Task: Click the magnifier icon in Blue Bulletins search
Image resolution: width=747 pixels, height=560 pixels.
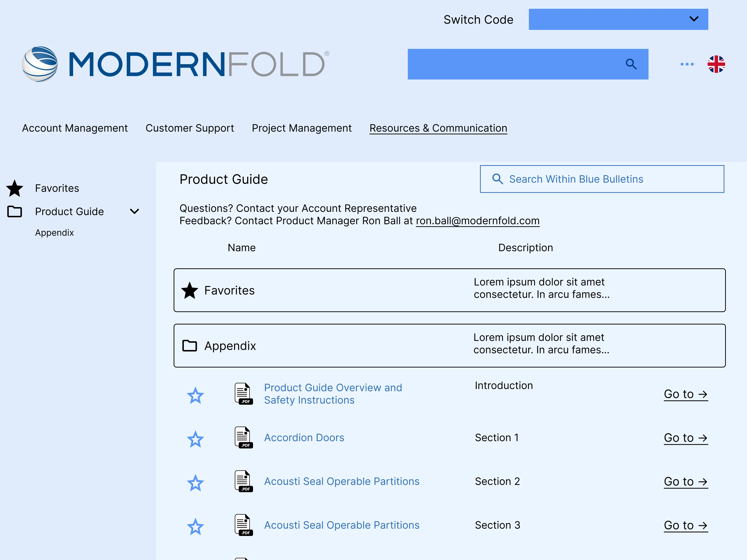Action: tap(498, 179)
